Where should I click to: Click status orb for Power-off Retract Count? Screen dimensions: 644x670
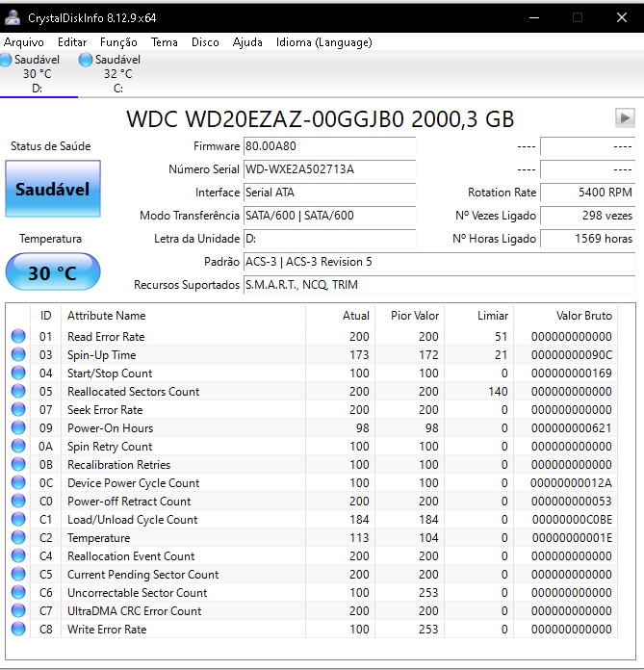point(18,501)
